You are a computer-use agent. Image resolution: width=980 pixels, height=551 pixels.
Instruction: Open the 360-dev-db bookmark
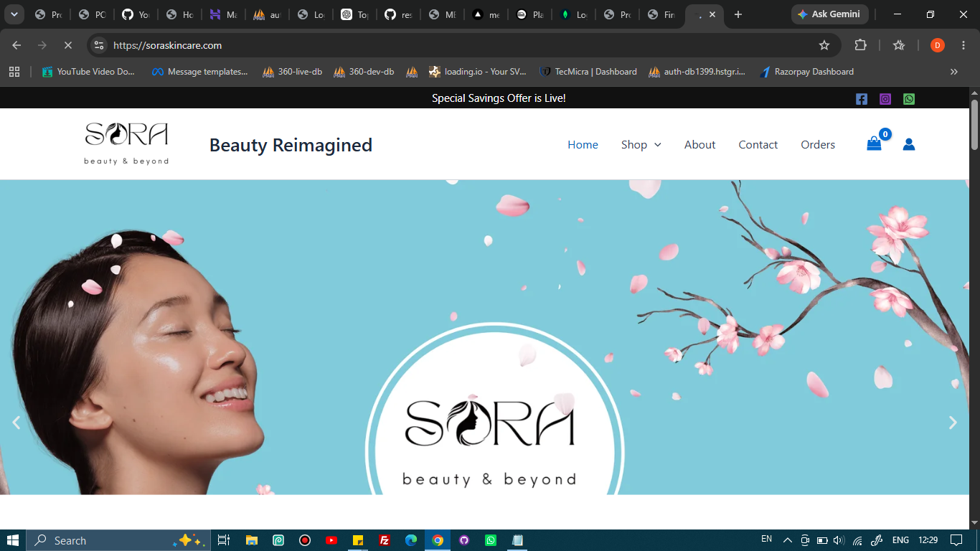coord(364,72)
